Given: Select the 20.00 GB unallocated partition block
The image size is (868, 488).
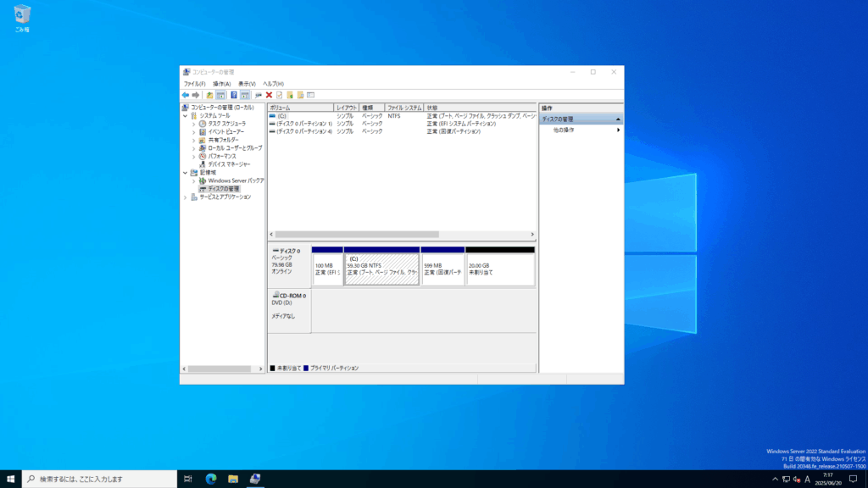Looking at the screenshot, I should coord(500,269).
